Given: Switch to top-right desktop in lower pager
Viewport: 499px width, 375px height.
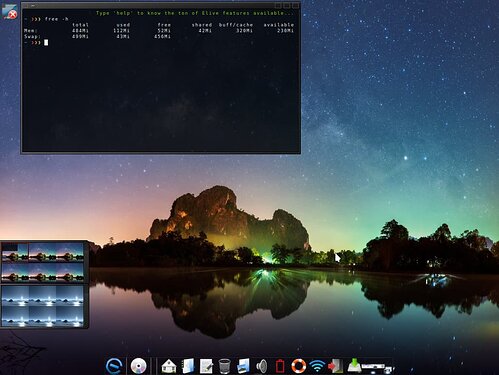Looking at the screenshot, I should pos(69,296).
